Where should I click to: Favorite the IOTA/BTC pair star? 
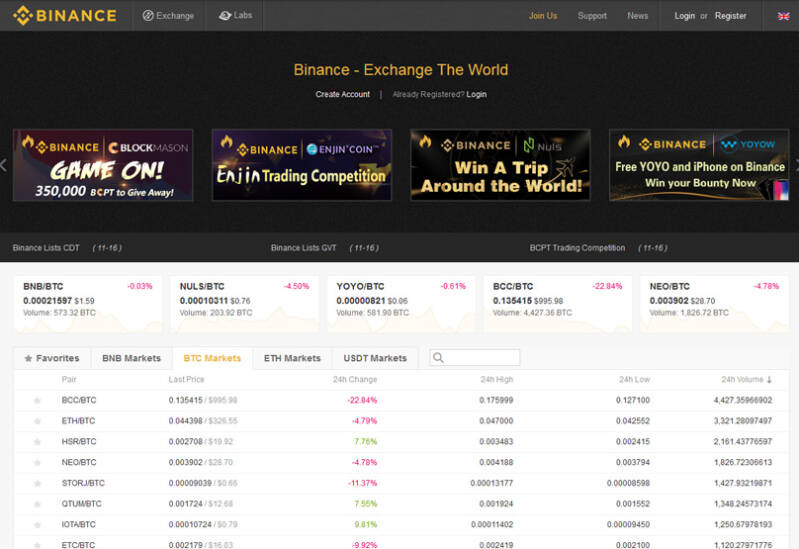(37, 525)
